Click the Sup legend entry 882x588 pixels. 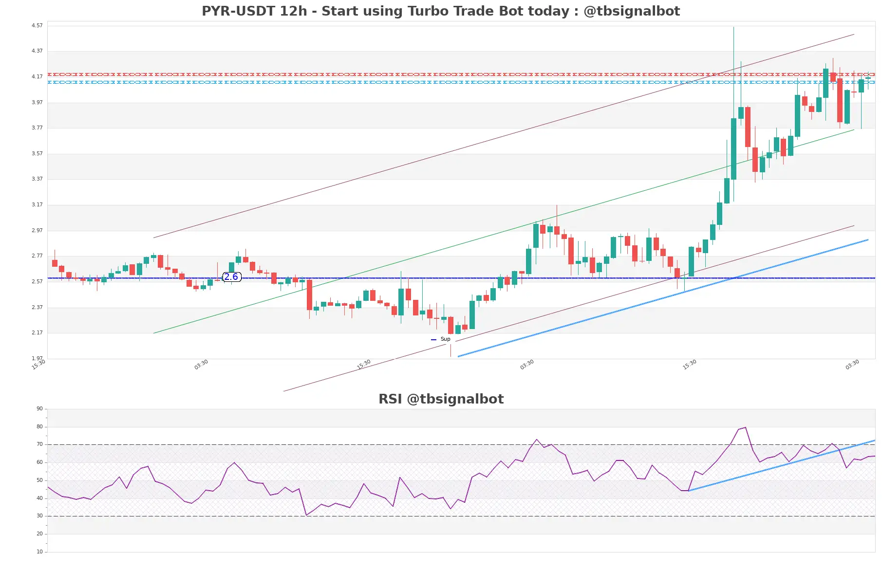pyautogui.click(x=441, y=339)
